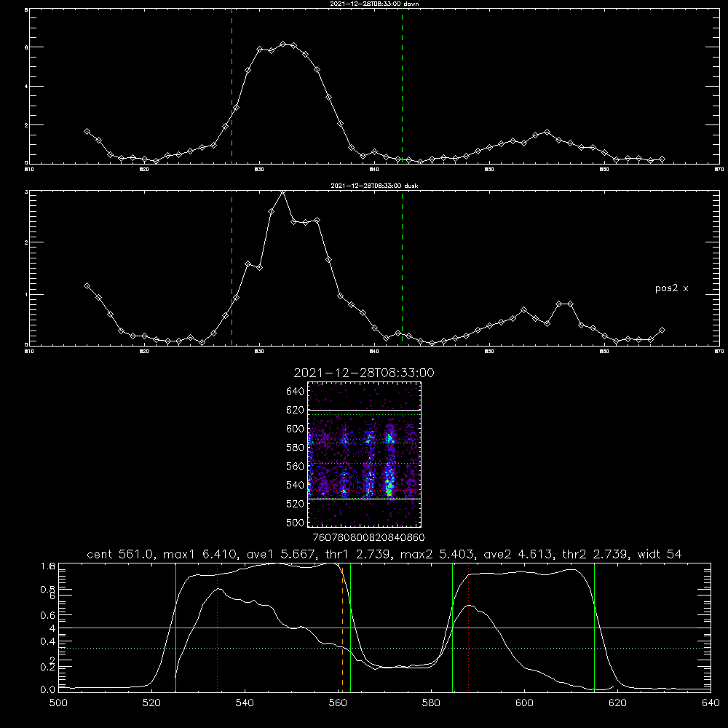Click the bottom plot x-axis label 600
728x728 pixels.
click(x=525, y=703)
